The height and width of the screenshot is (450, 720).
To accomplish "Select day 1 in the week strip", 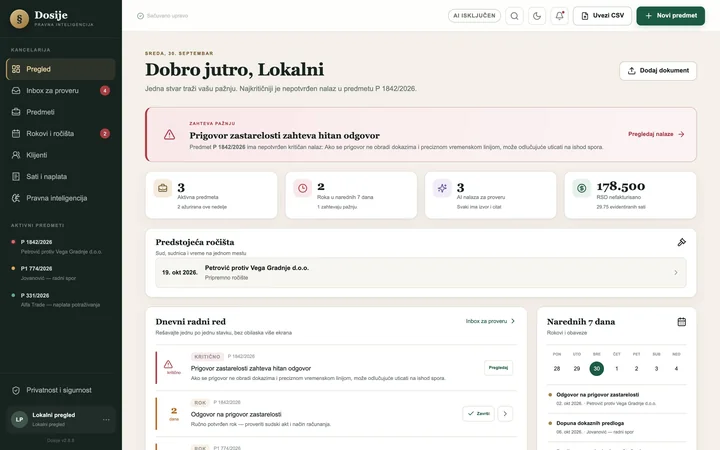I will tap(617, 369).
